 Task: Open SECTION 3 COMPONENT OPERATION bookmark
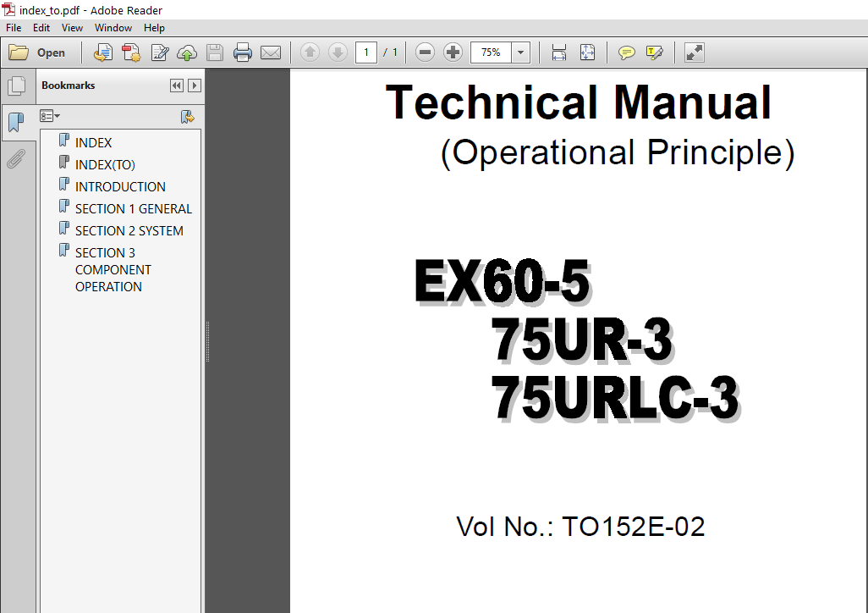tap(113, 270)
